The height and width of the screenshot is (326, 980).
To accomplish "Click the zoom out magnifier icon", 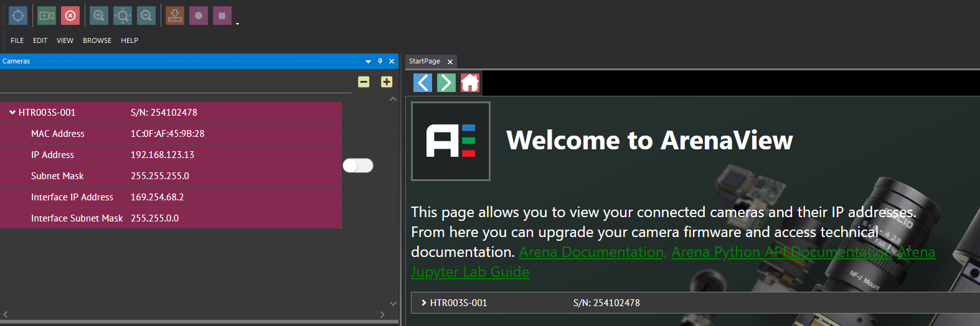I will [146, 16].
